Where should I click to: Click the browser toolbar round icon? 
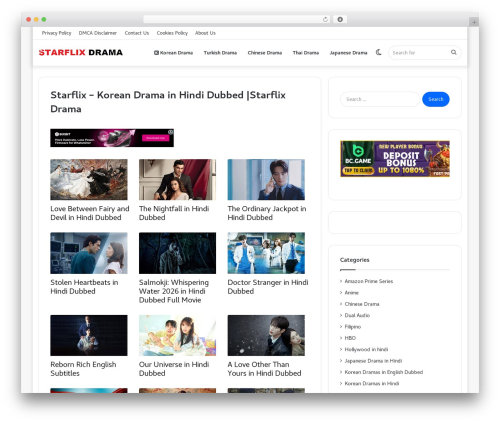[340, 20]
